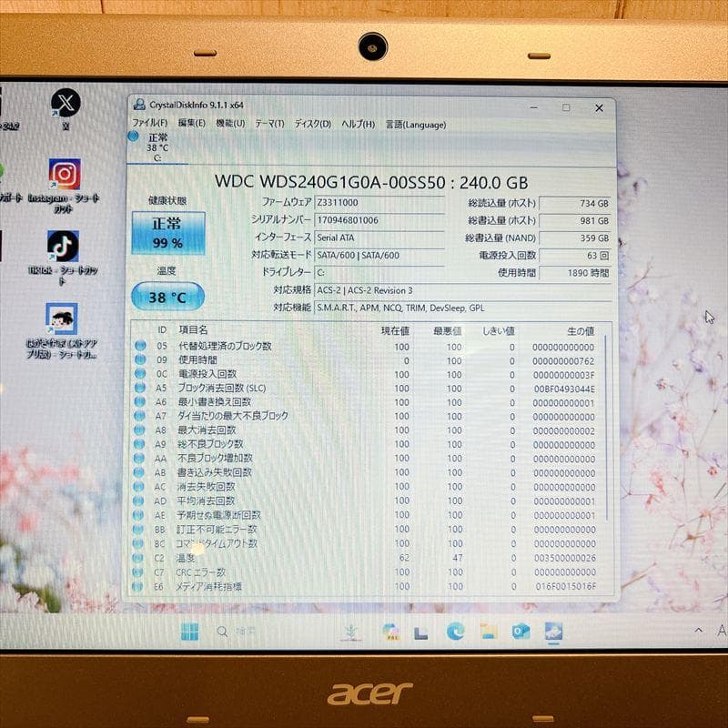Select the メディア消耗指標 row
Screen dimensions: 728x728
[x=367, y=586]
